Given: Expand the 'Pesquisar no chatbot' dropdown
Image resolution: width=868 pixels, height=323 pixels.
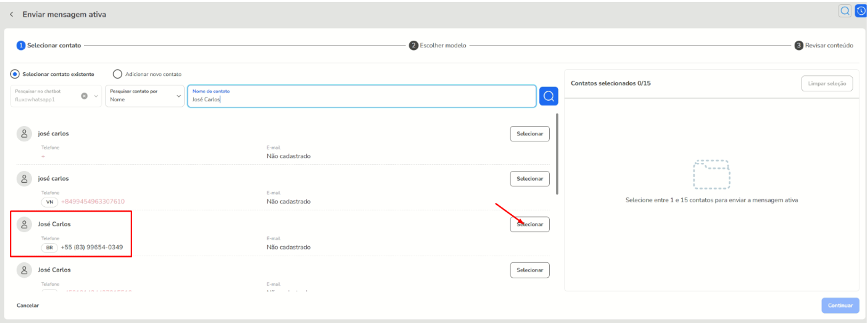Looking at the screenshot, I should click(96, 96).
